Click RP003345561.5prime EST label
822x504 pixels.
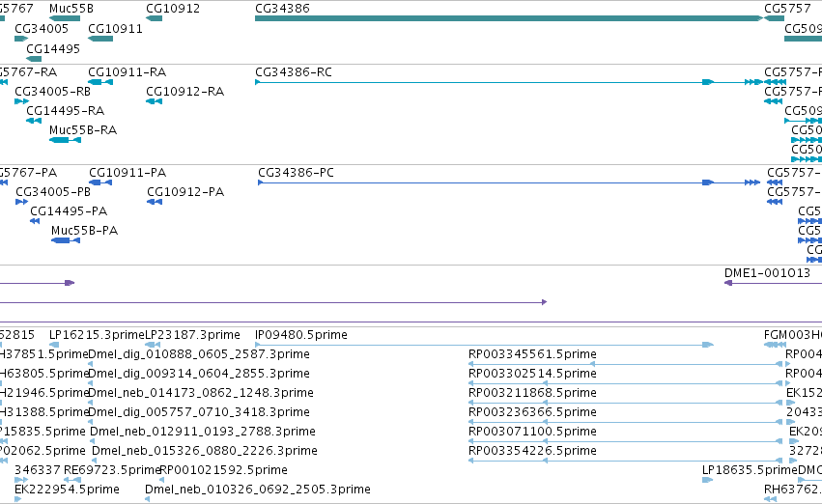[x=532, y=354]
